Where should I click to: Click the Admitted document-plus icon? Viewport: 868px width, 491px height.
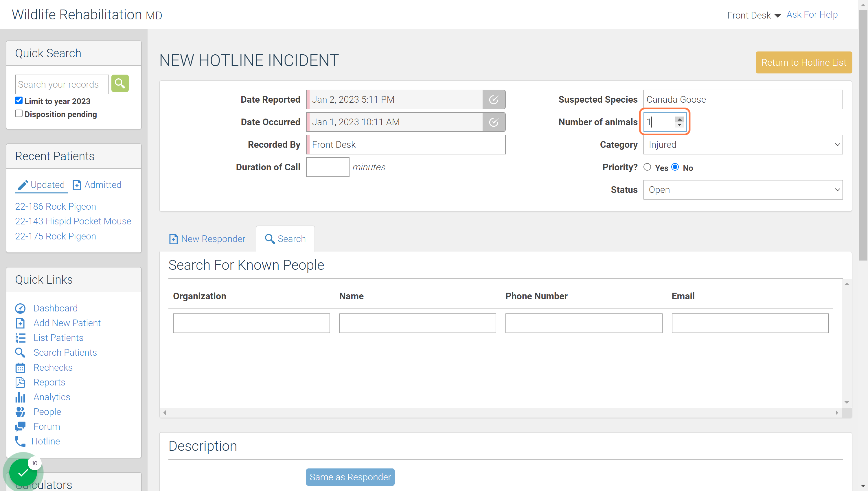(77, 185)
